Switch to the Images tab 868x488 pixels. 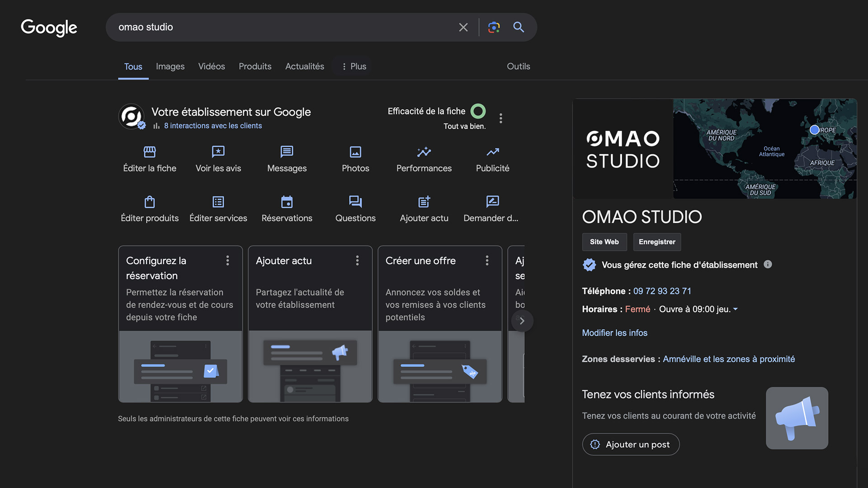170,66
